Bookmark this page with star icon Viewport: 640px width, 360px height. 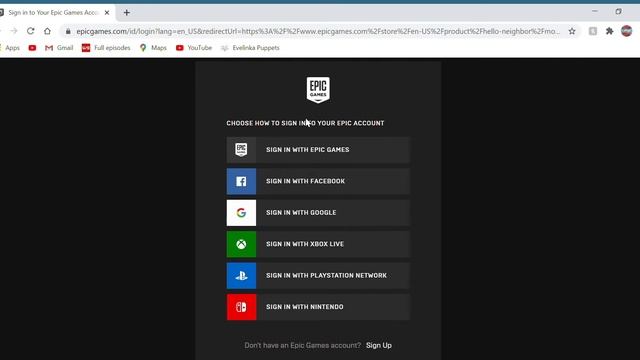click(572, 31)
